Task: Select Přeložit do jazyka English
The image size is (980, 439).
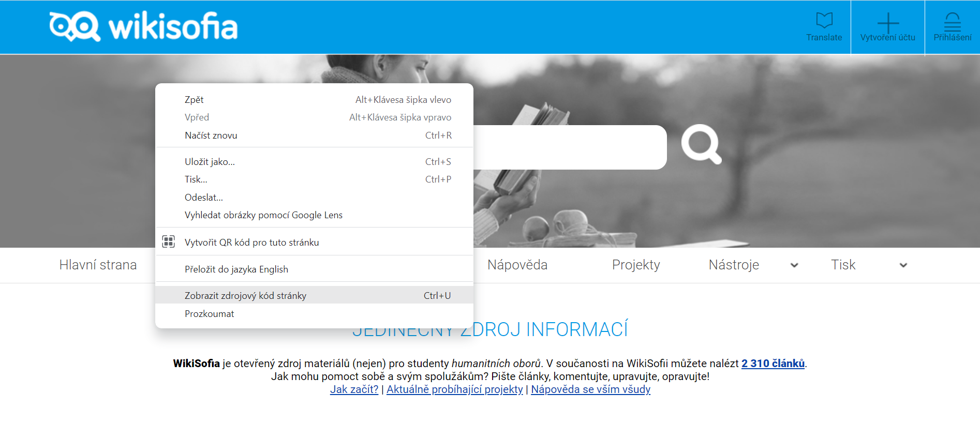Action: (236, 269)
